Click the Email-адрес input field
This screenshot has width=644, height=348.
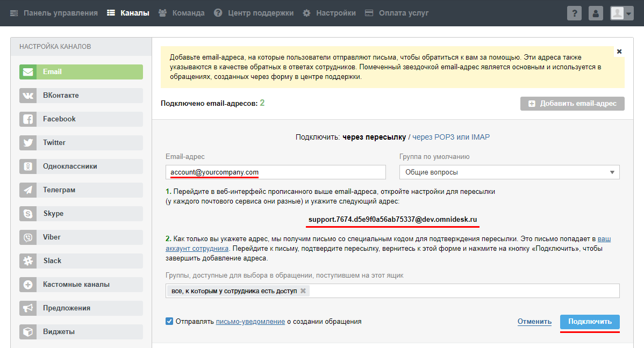tap(276, 172)
